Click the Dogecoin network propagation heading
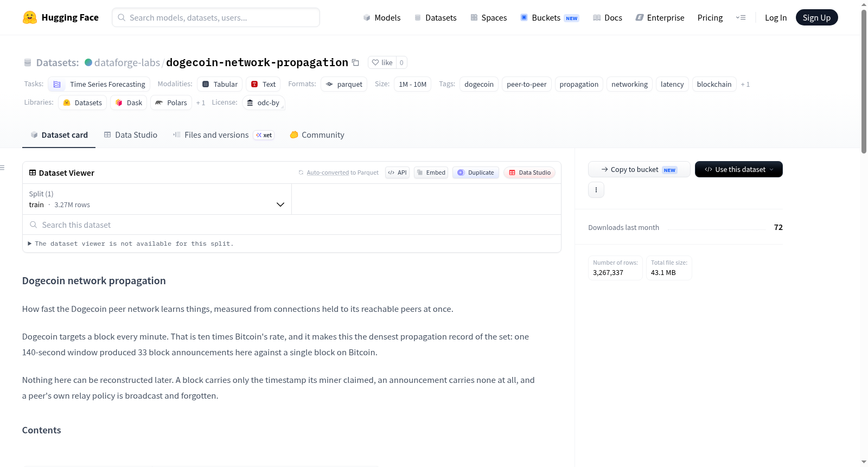This screenshot has width=868, height=467. click(x=94, y=281)
